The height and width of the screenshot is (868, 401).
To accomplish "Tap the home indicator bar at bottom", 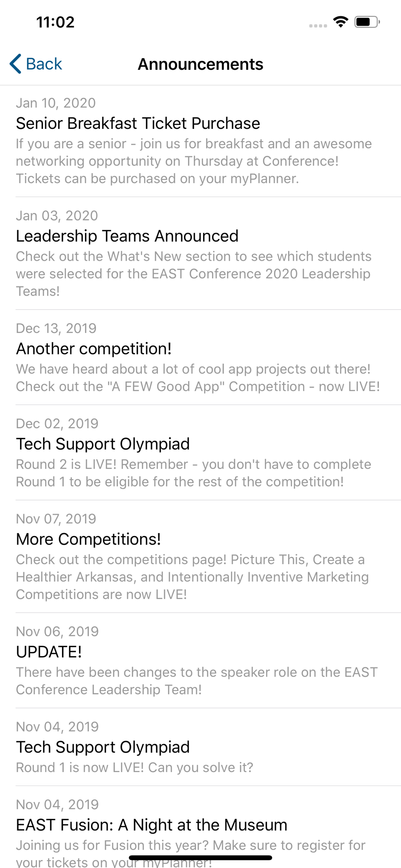I will point(200,858).
